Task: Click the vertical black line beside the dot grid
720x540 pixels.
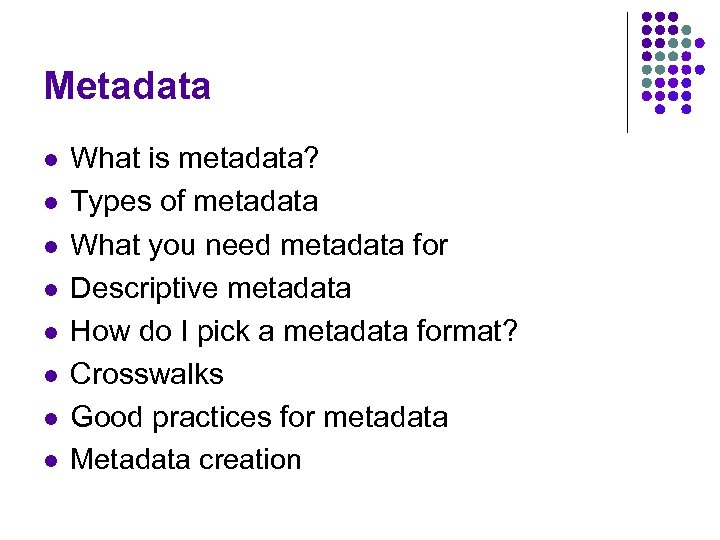Action: tap(627, 72)
